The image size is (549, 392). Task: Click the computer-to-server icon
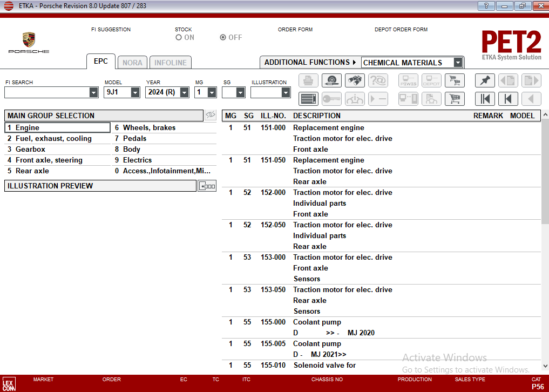tap(408, 99)
